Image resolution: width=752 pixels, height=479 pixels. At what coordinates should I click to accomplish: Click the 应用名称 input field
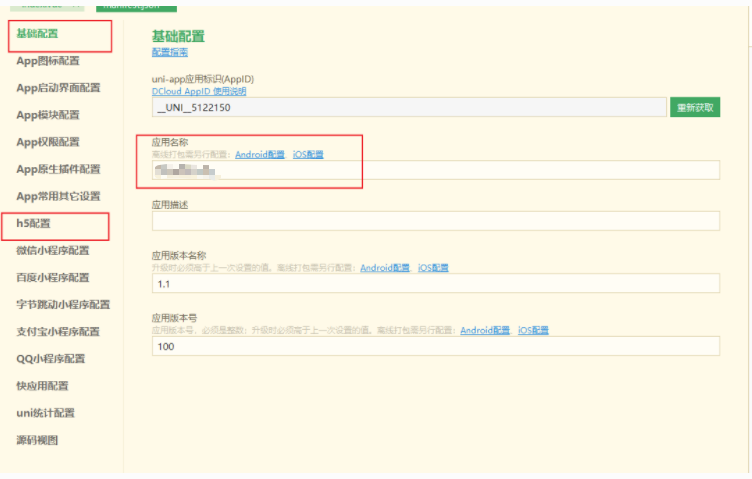(436, 170)
